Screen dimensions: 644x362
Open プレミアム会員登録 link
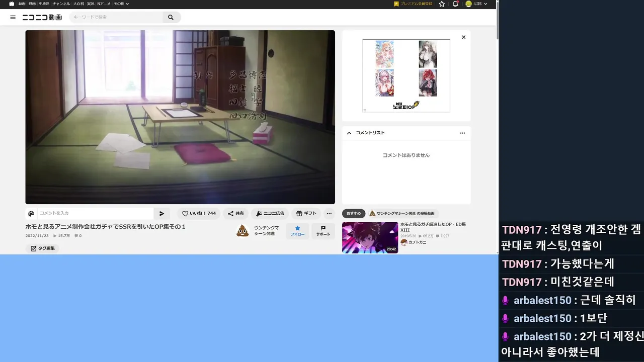(x=413, y=4)
